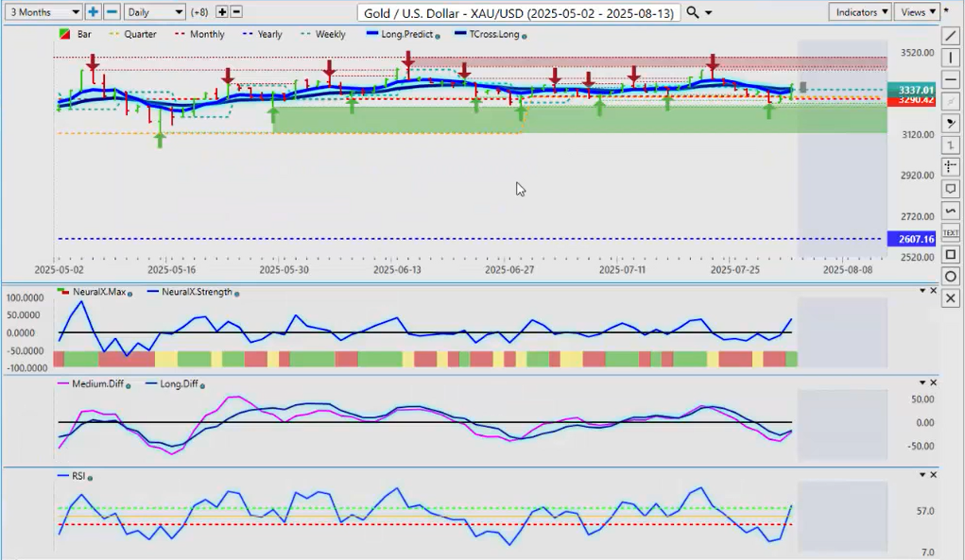Select the vertical line drawing tool

(x=951, y=58)
